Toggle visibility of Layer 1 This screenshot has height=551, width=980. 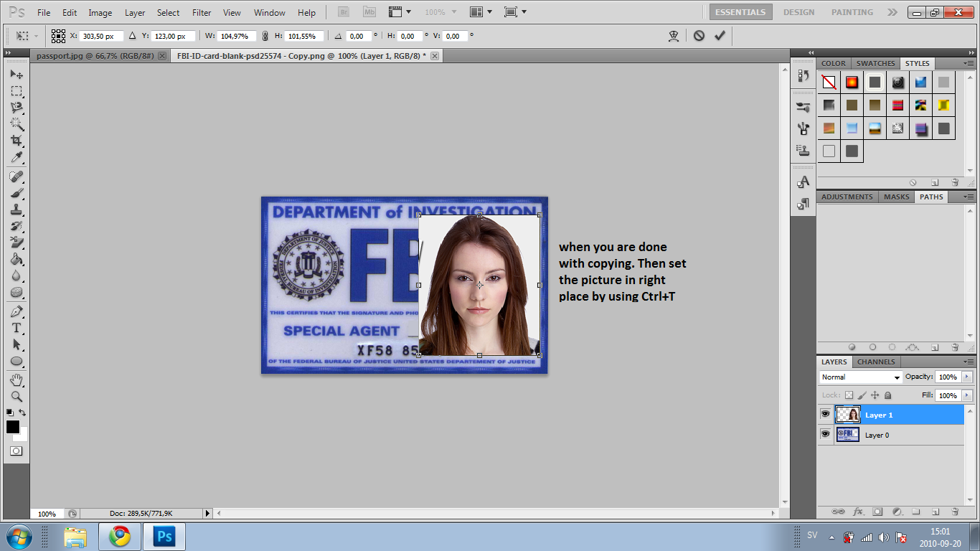pos(825,415)
